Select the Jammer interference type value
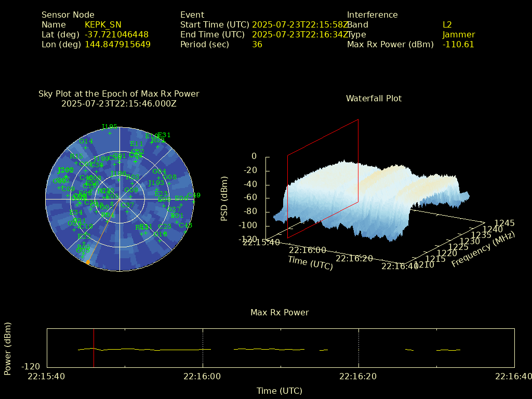This screenshot has height=399, width=532. [x=458, y=34]
